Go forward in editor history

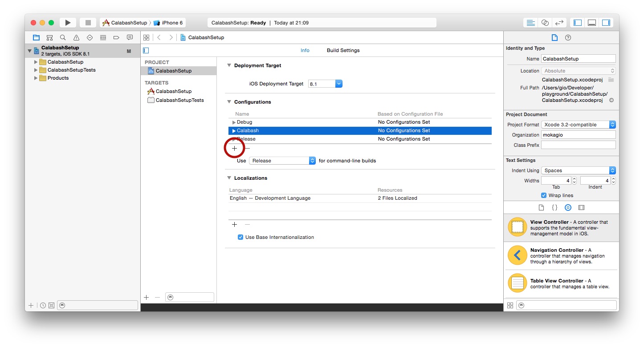[171, 38]
